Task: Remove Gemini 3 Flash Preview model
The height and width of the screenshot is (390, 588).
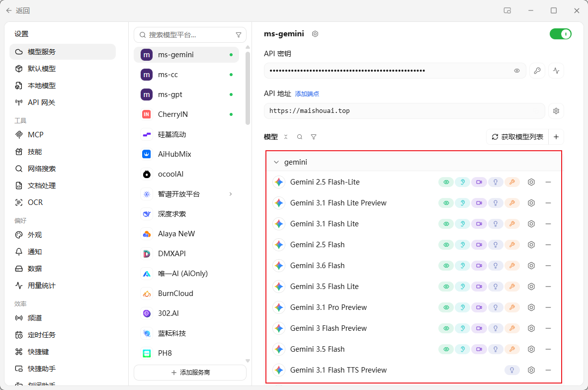Action: [548, 328]
